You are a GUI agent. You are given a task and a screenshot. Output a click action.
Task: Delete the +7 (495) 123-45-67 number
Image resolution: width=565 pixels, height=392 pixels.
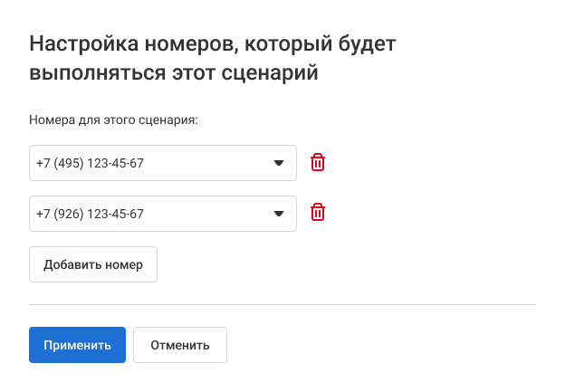318,163
